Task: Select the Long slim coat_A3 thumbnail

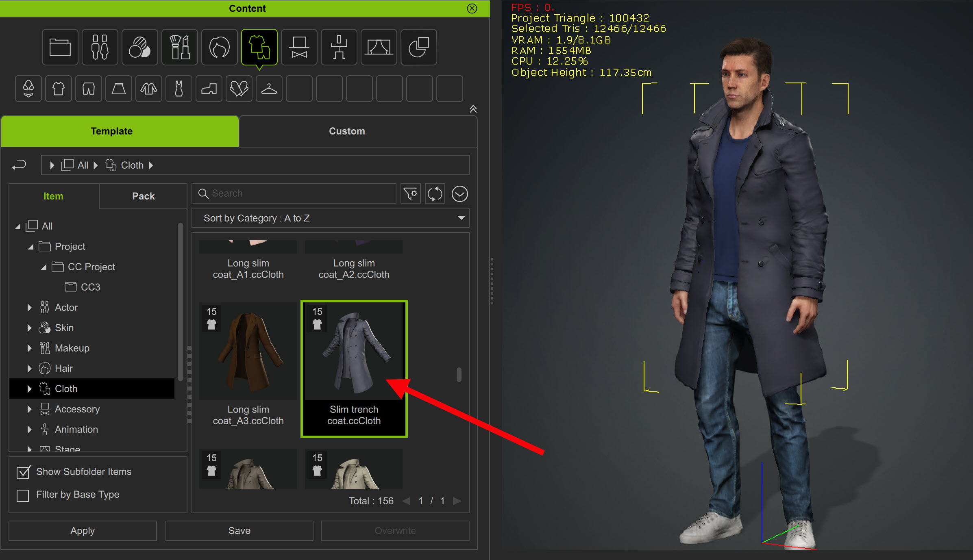Action: click(x=248, y=352)
